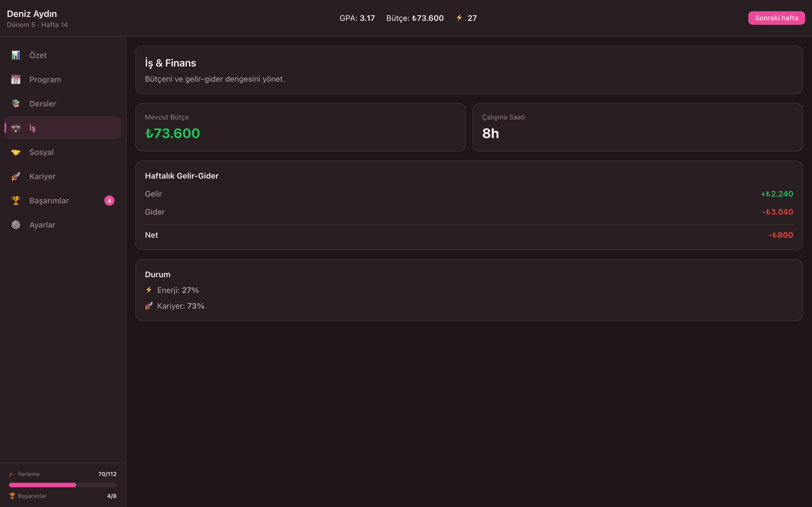Open the Dersler books icon
This screenshot has width=812, height=507.
click(16, 104)
